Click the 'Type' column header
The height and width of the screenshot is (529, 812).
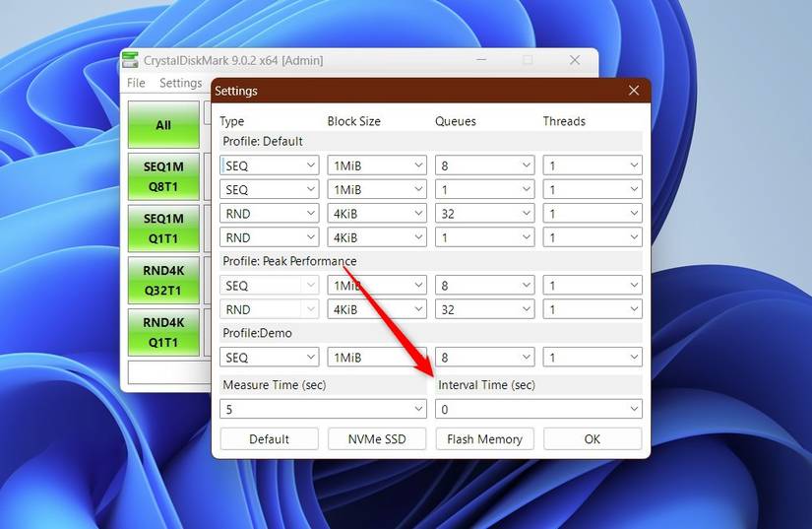coord(231,122)
